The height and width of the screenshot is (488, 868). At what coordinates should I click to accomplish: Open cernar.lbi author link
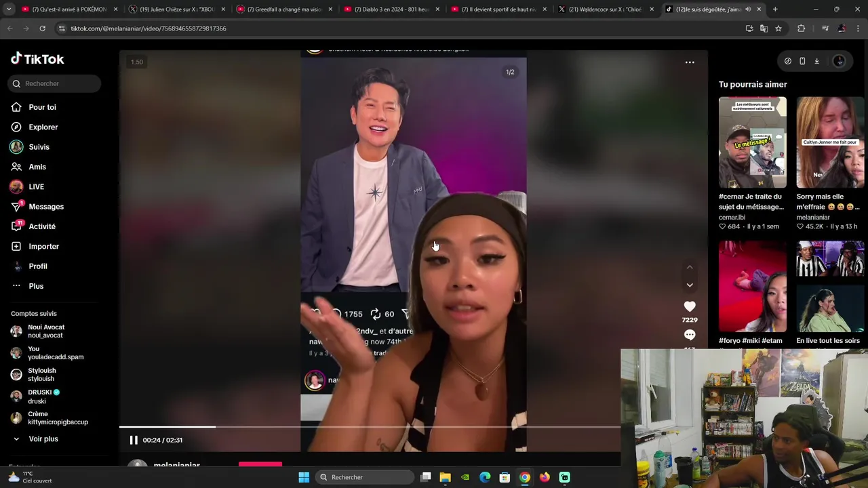[x=732, y=218]
